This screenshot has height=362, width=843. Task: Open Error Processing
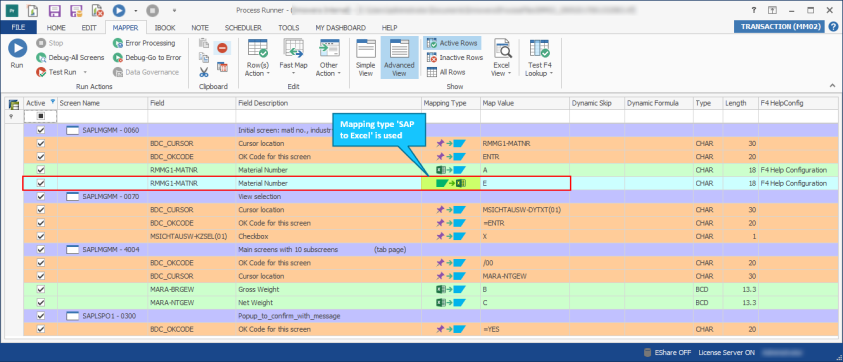click(144, 43)
